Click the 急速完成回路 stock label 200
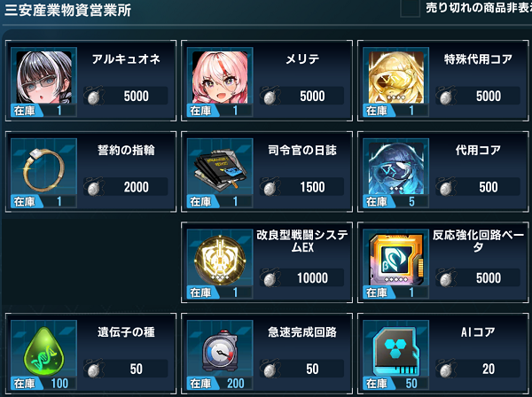 tap(236, 384)
